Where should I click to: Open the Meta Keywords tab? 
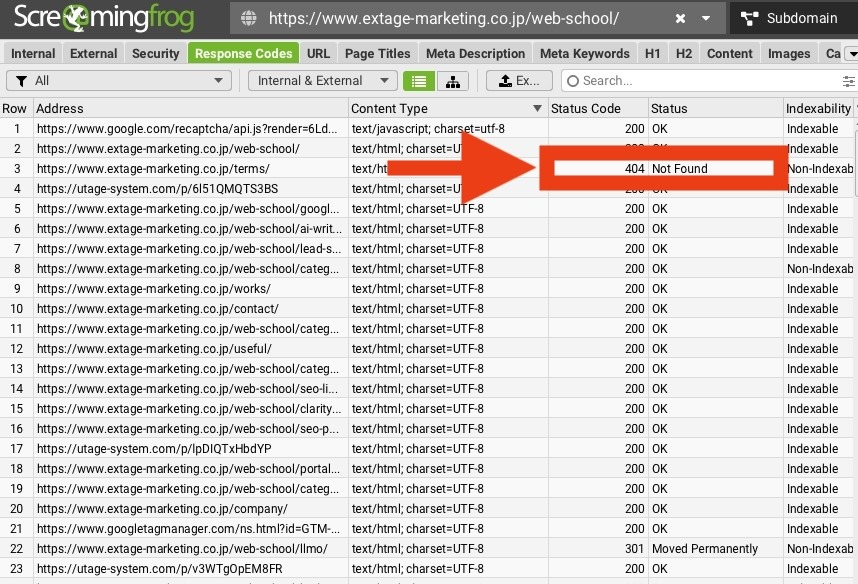[x=584, y=54]
